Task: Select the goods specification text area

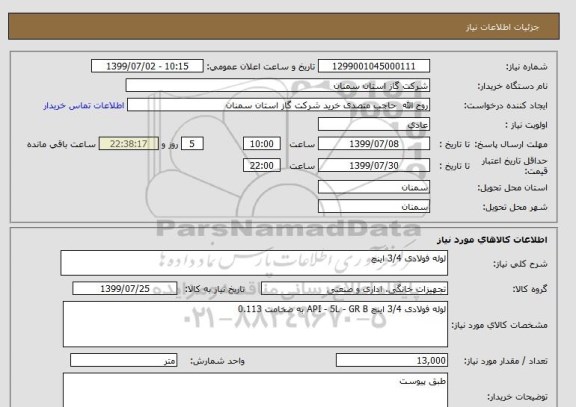Action: (255, 324)
